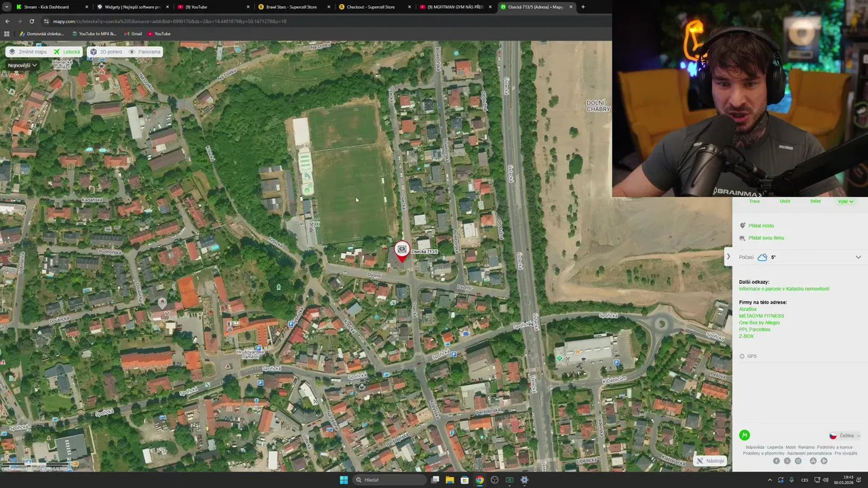Open One Box by Allegro link
The image size is (868, 488).
759,323
